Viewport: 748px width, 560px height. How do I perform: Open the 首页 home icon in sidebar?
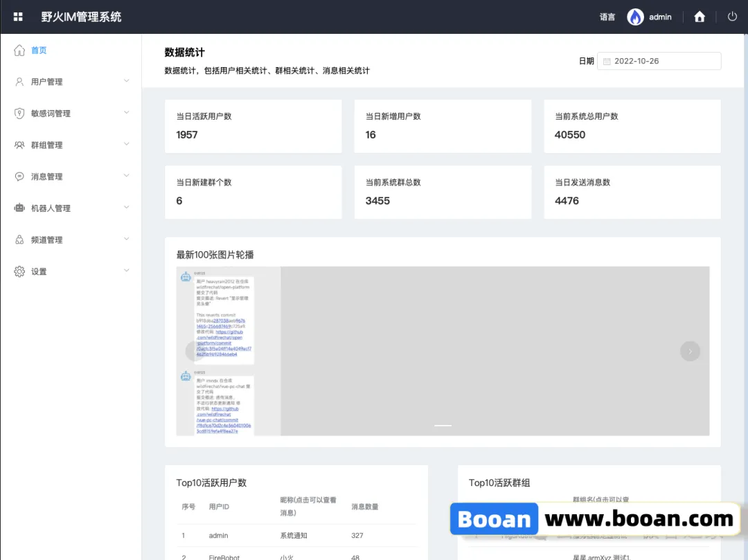[19, 50]
